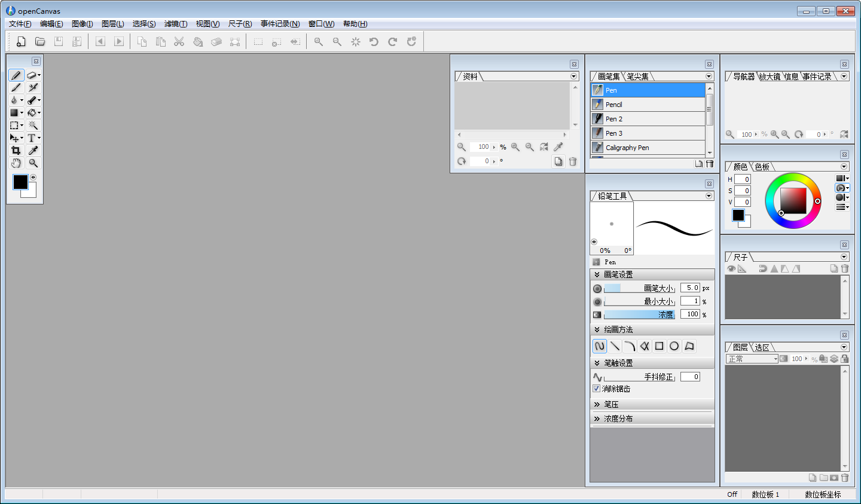Pick the Eyedropper tool in toolbox
The image size is (861, 504).
point(33,151)
